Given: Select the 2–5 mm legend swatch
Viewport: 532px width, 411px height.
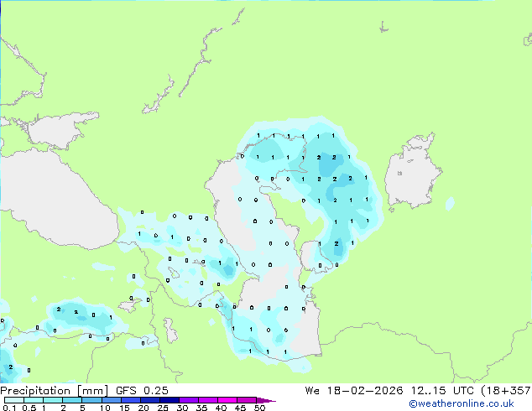Looking at the screenshot, I should pos(72,400).
